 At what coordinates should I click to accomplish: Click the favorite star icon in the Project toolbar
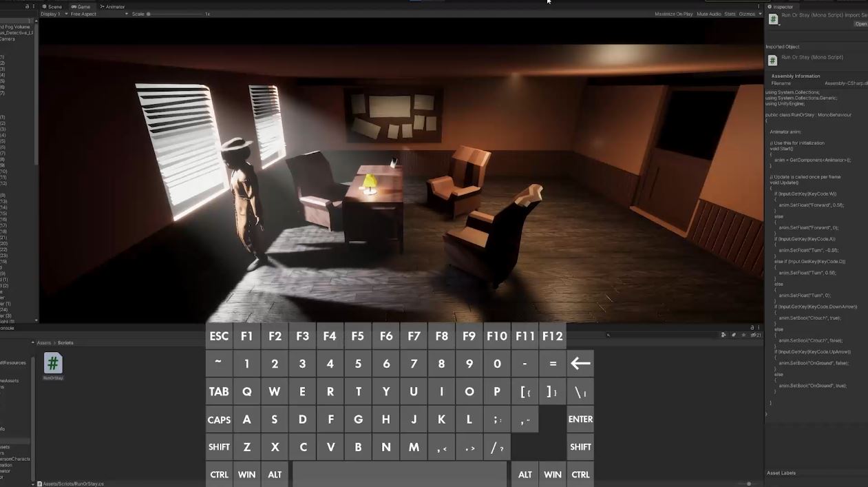point(744,335)
